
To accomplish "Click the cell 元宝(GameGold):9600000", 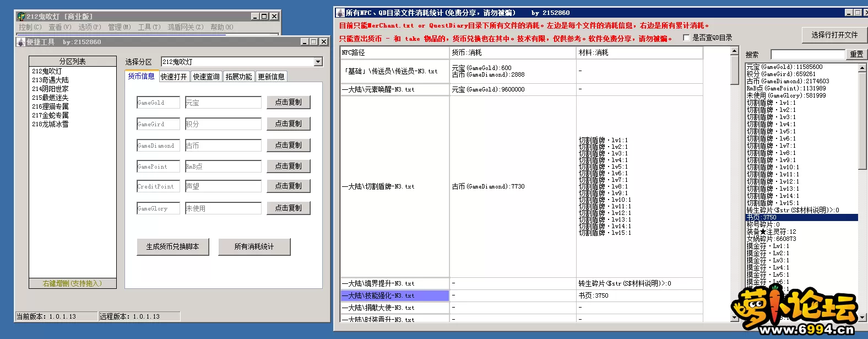I will pos(513,89).
